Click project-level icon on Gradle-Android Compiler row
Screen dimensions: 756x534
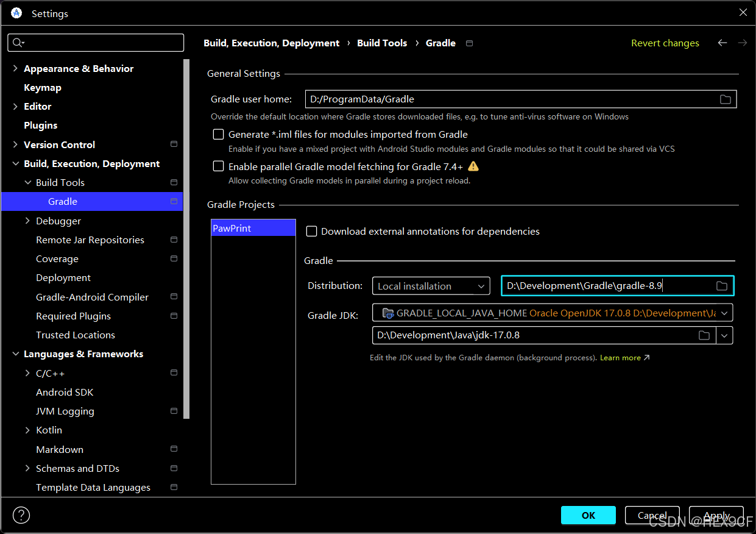point(174,297)
